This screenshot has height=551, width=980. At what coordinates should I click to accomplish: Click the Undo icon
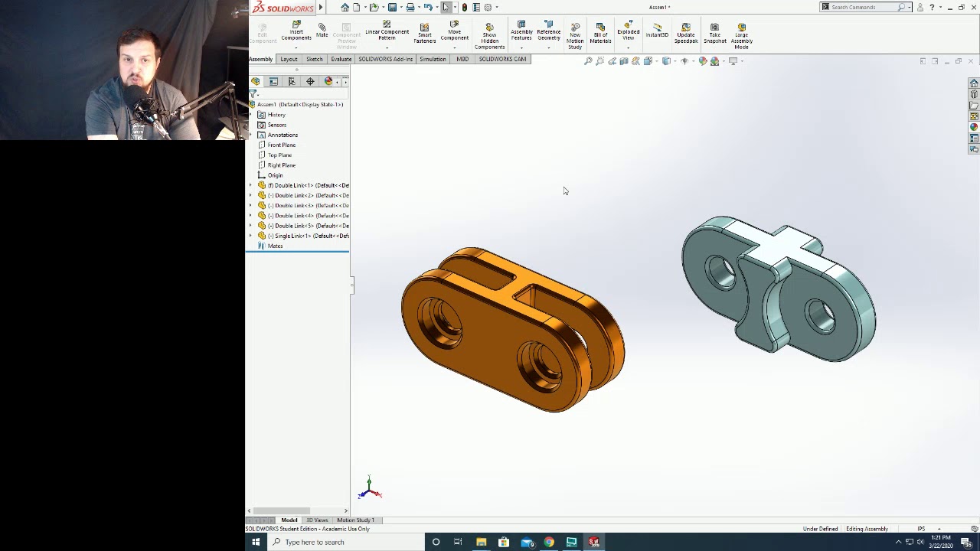click(x=428, y=7)
